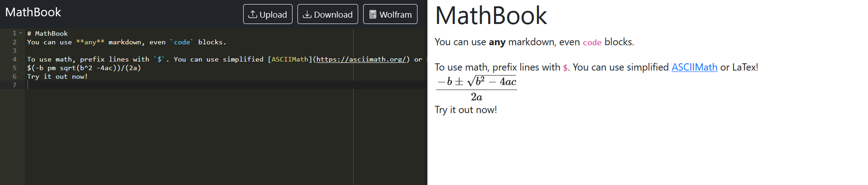Click the MathBook title in the header
The image size is (868, 185).
33,12
